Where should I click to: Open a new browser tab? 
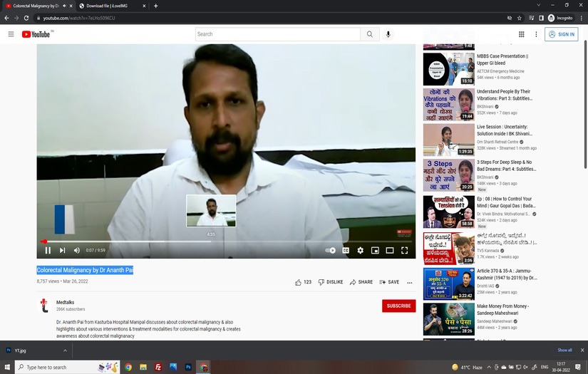tap(155, 6)
